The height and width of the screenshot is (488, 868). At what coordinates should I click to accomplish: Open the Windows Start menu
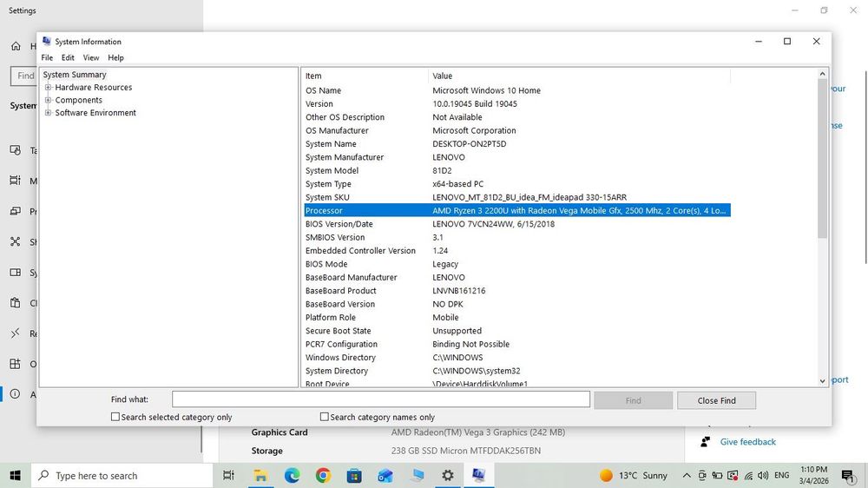15,475
